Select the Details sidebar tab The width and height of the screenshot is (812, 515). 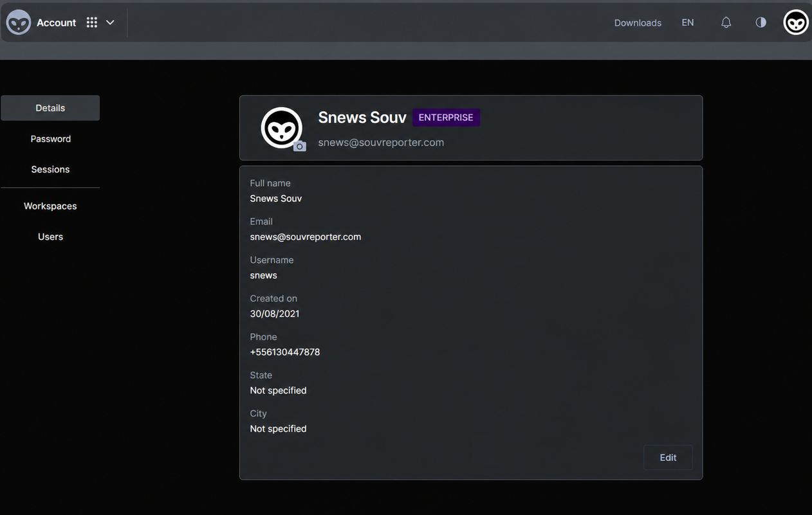(x=50, y=108)
